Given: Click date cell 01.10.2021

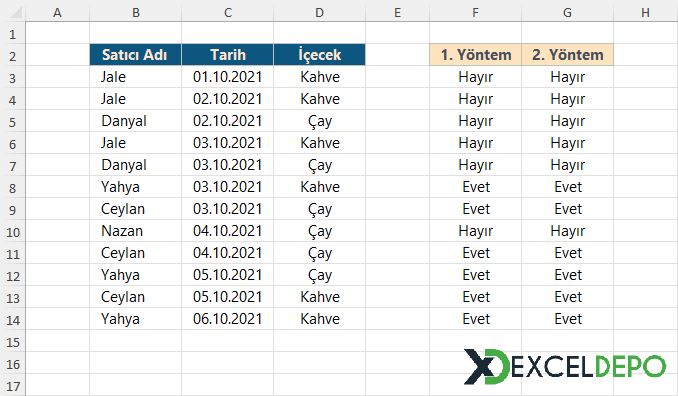Looking at the screenshot, I should point(228,77).
